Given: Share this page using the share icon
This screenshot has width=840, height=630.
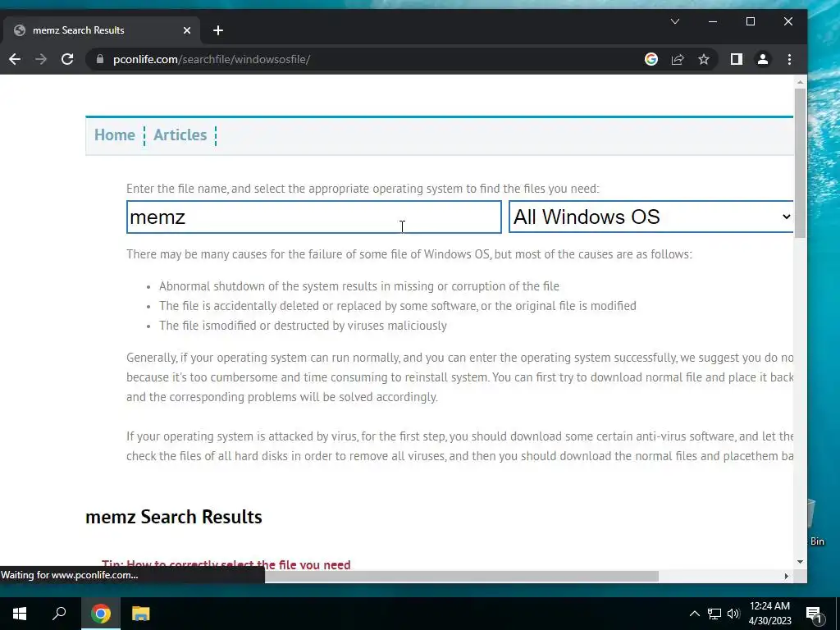Looking at the screenshot, I should click(678, 59).
